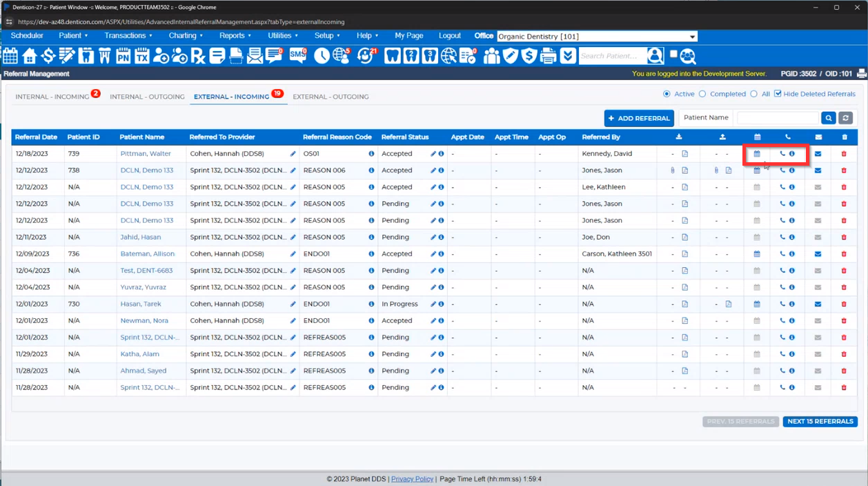This screenshot has height=486, width=868.
Task: Expand the Transactions menu
Action: pyautogui.click(x=128, y=36)
